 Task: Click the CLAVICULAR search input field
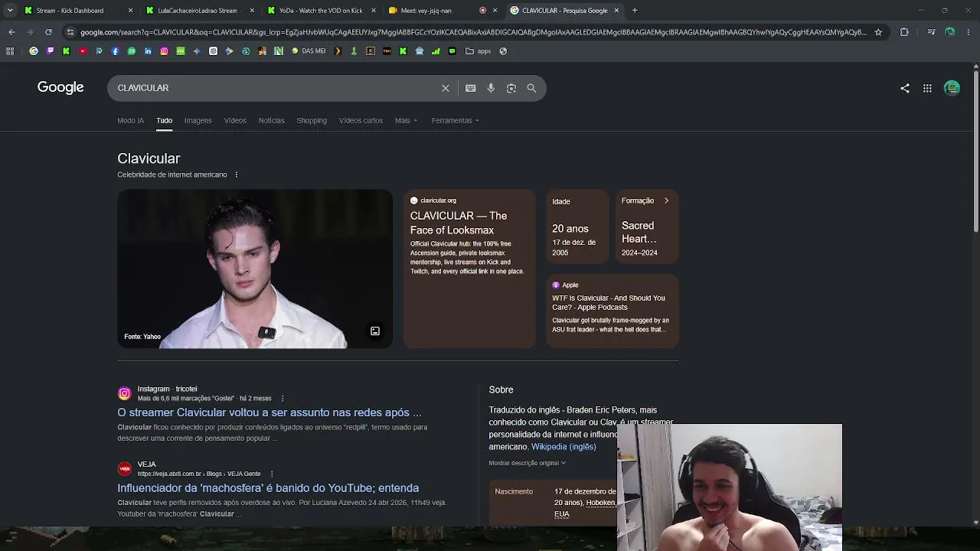pos(276,88)
